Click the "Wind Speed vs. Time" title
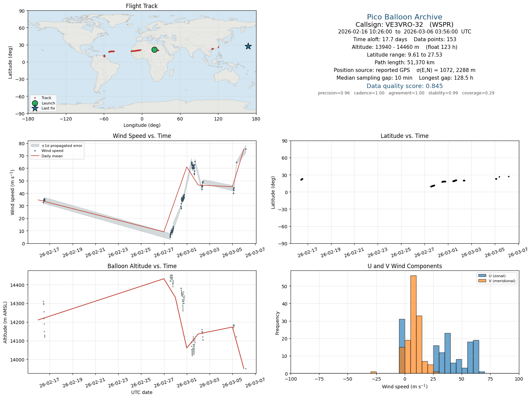Viewport: 532px width, 398px height. click(142, 136)
